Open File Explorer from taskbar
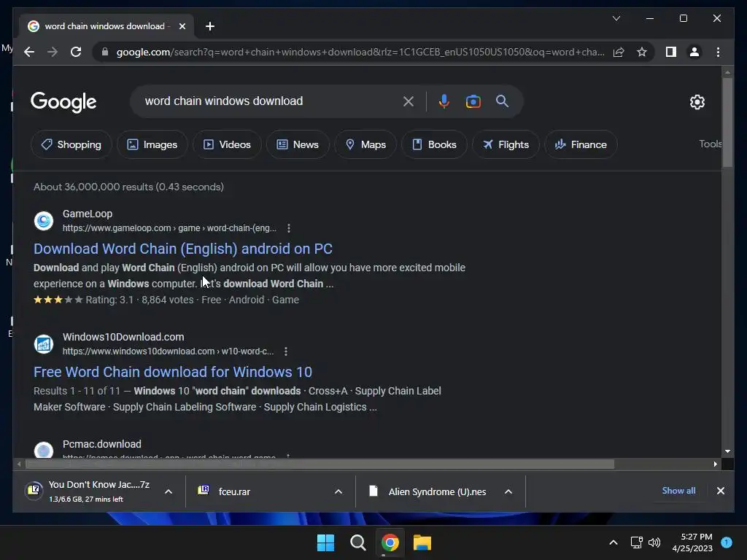Image resolution: width=747 pixels, height=560 pixels. (422, 542)
